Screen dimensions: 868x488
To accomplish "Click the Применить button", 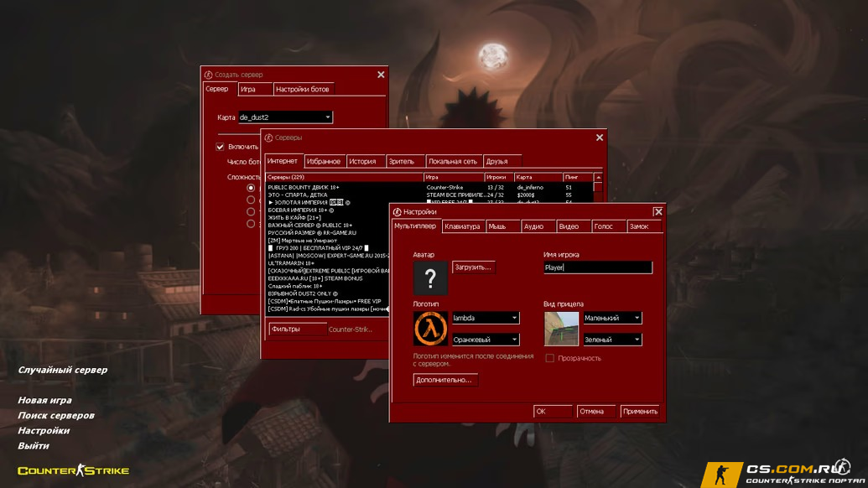I will tap(641, 411).
